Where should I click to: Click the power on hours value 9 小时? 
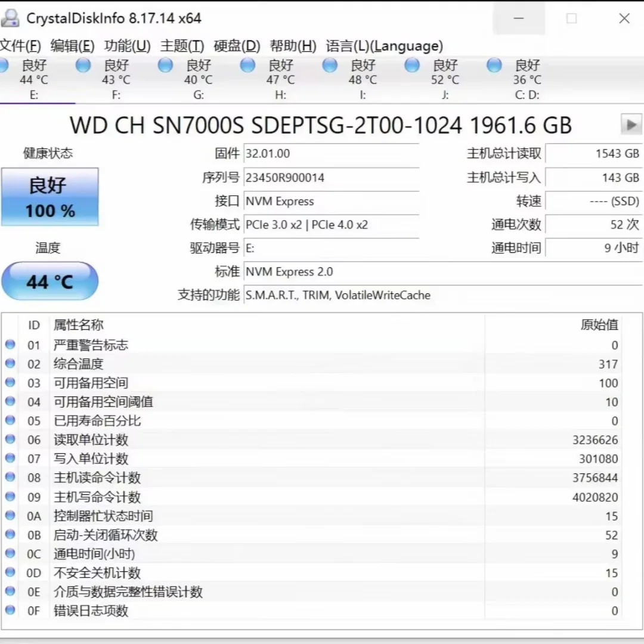pos(593,248)
